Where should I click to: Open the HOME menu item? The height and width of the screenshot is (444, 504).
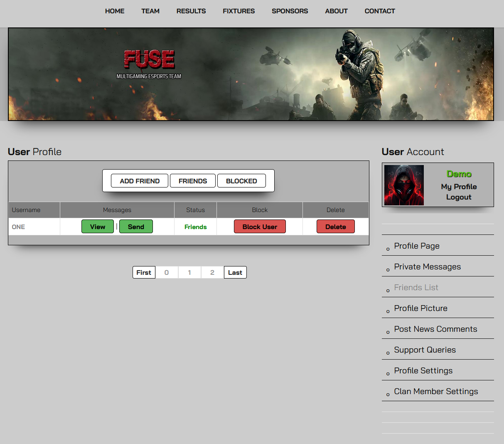115,11
